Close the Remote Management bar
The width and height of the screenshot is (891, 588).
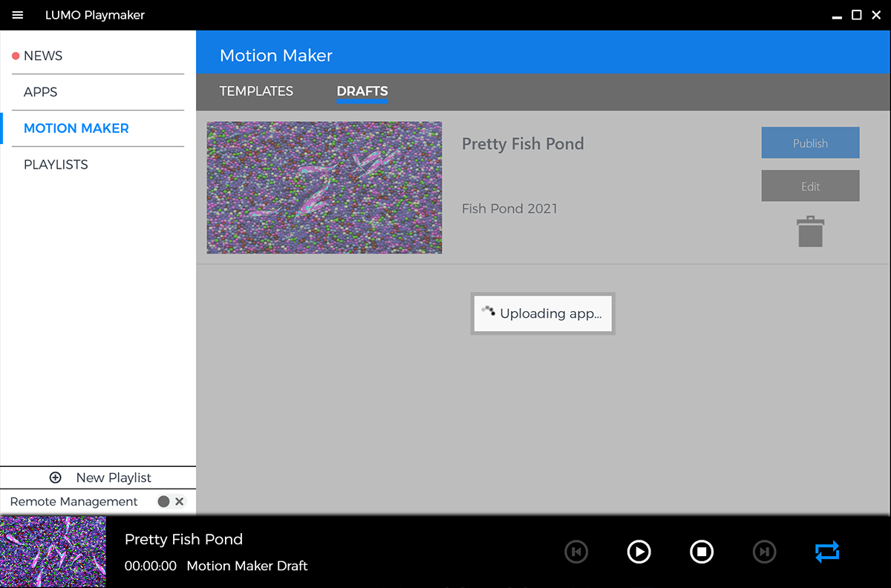(x=180, y=502)
